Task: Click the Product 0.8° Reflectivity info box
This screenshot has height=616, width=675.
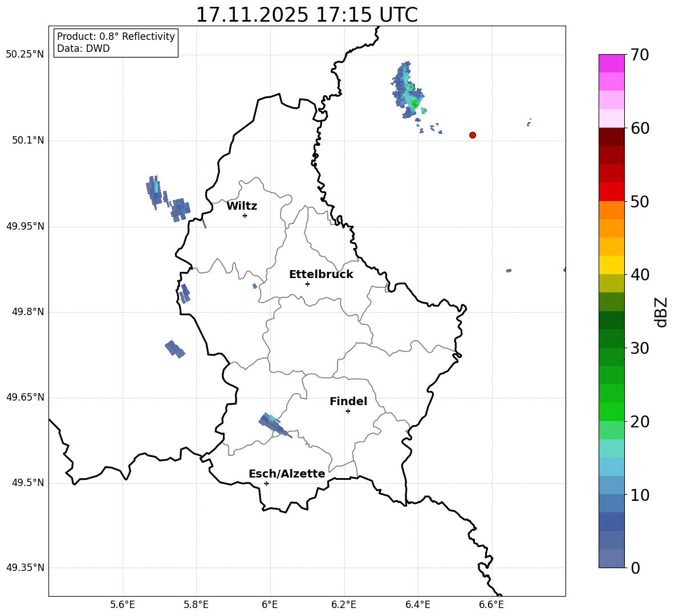Action: coord(116,43)
